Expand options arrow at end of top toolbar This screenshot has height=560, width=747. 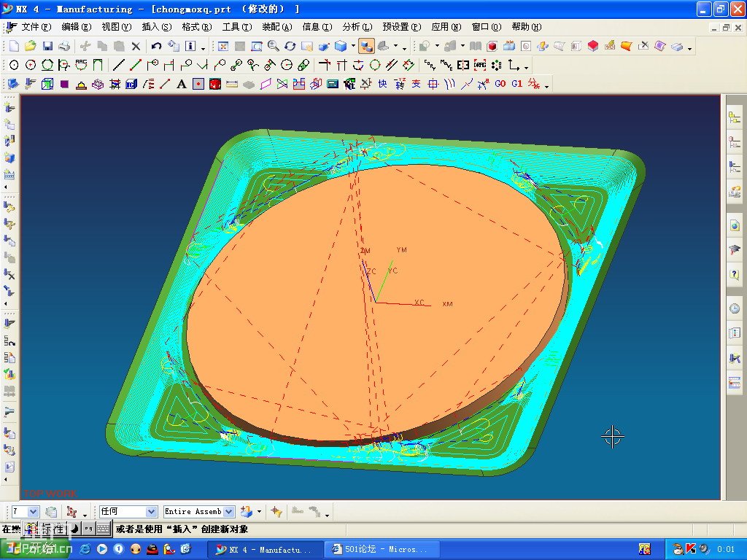[690, 47]
